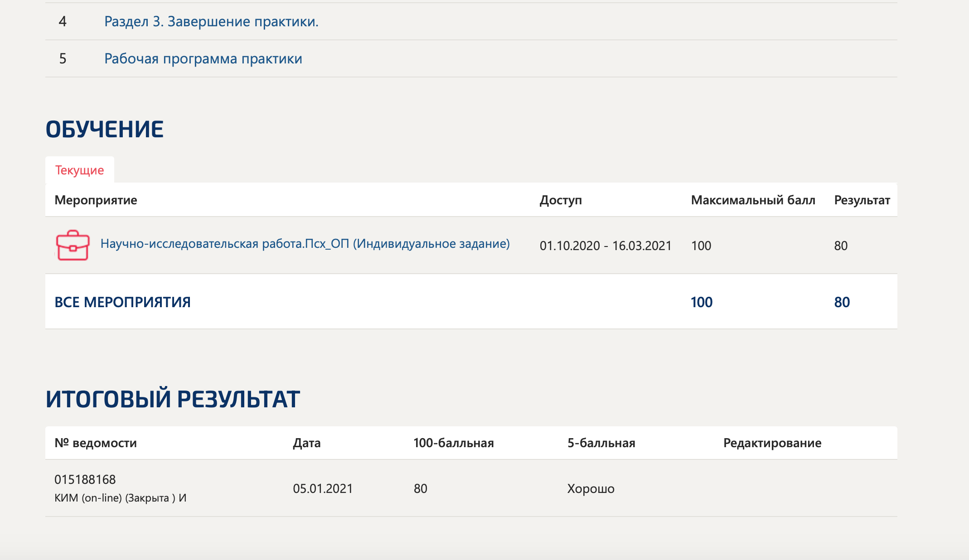Click row number 4 in sections list
This screenshot has height=560, width=969.
click(63, 21)
